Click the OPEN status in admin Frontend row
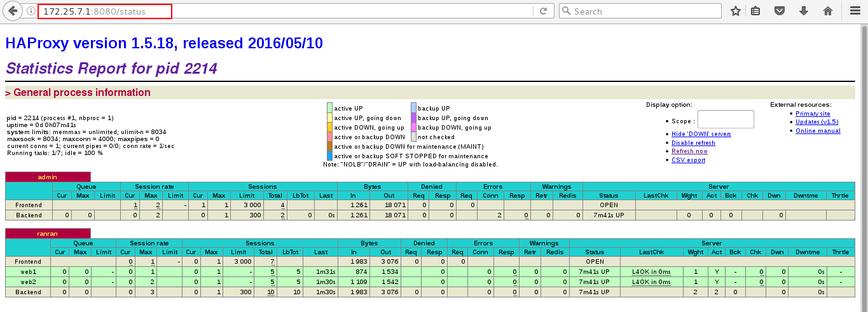 [x=609, y=205]
